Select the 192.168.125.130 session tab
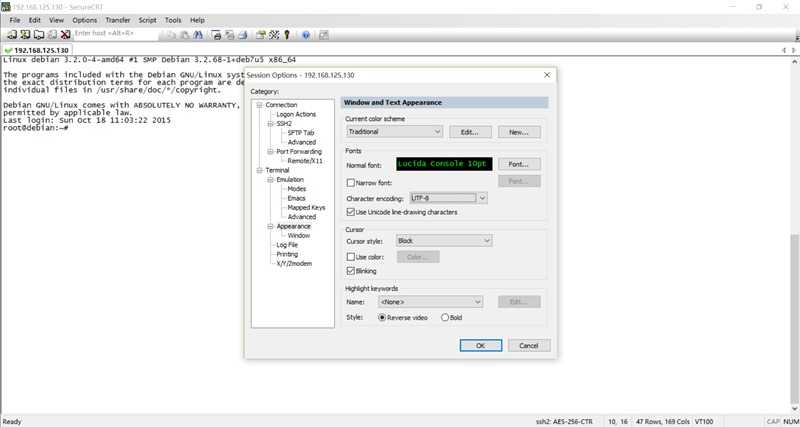The image size is (800, 427). point(37,51)
